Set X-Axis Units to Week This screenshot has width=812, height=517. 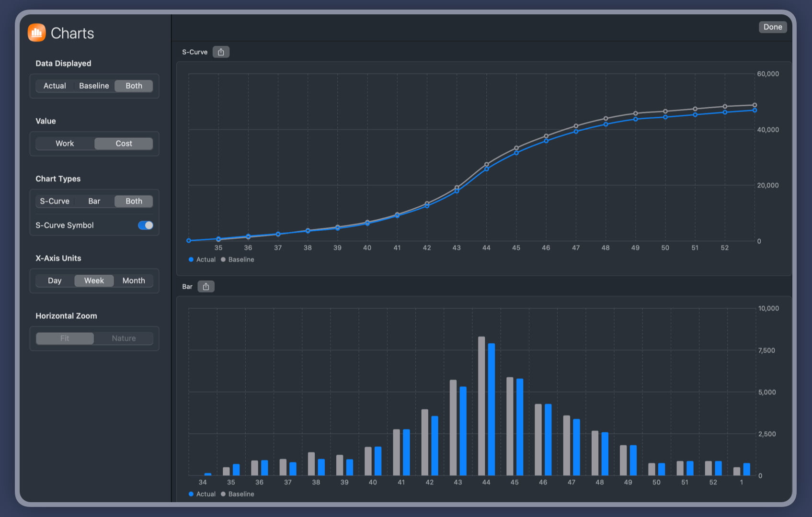(x=94, y=281)
